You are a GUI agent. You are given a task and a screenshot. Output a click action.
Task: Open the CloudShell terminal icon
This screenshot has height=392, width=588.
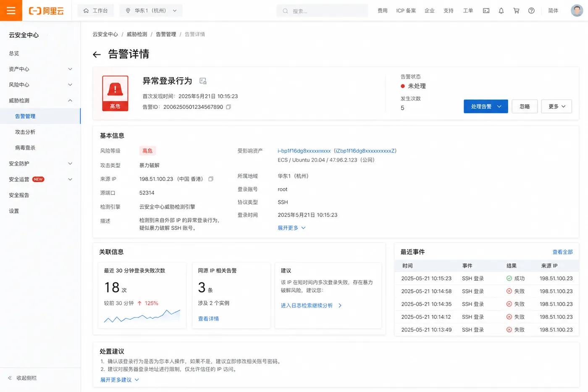(486, 11)
